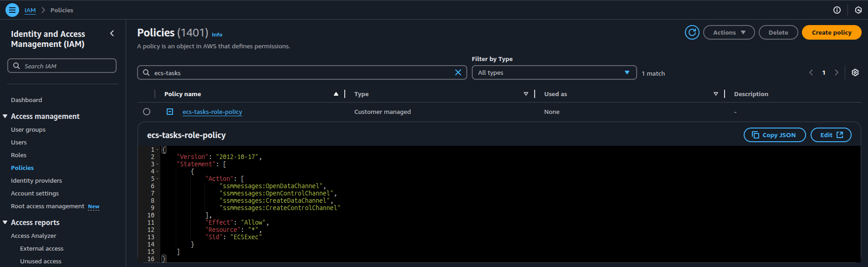Open the ecs-tasks-role-policy link

(x=212, y=112)
